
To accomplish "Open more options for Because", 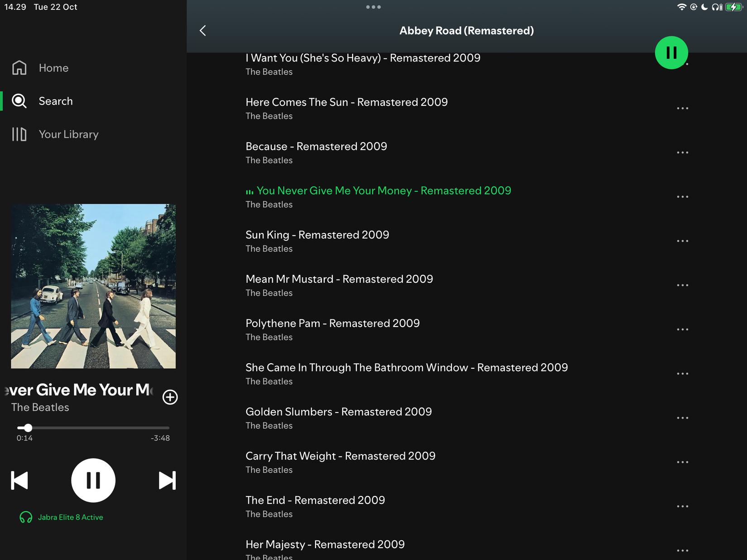I will pos(683,153).
